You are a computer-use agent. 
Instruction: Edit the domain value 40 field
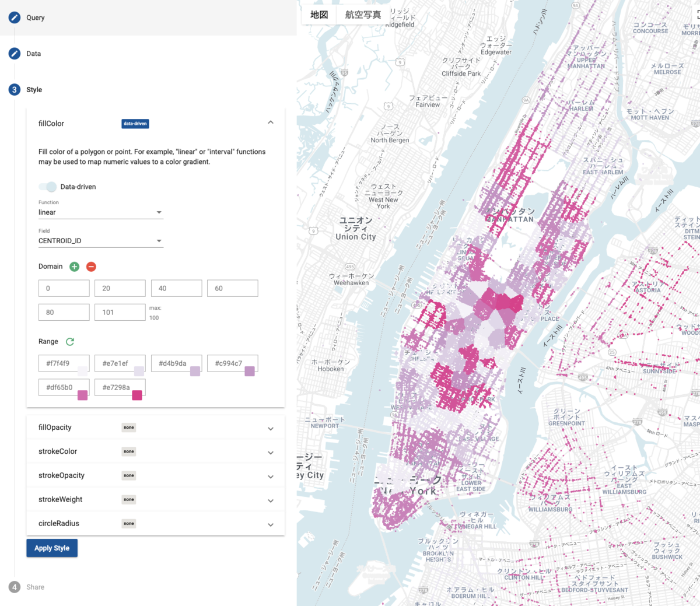pos(177,288)
